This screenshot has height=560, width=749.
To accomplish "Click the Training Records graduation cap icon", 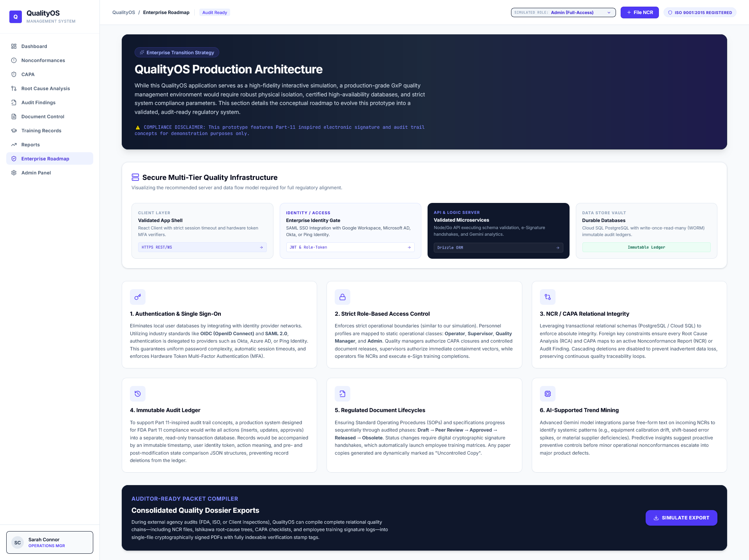I will 14,131.
